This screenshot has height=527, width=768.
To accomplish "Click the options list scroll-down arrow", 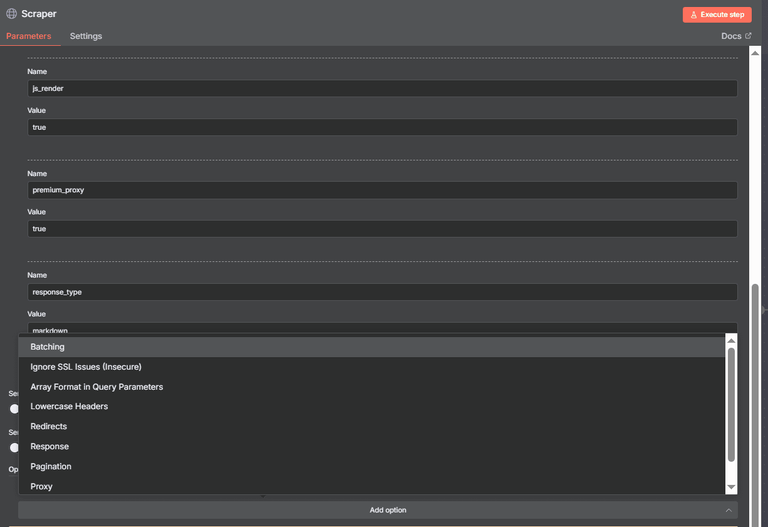I will click(x=731, y=487).
